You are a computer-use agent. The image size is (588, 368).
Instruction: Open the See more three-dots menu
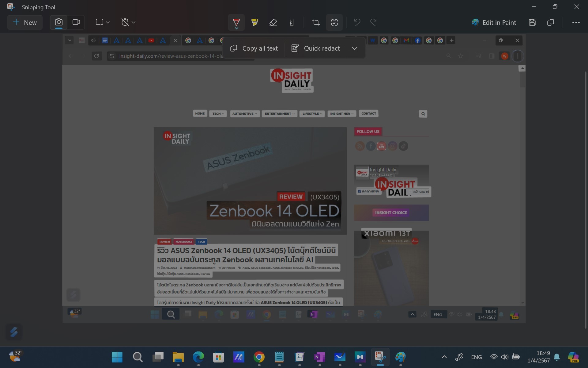pyautogui.click(x=576, y=22)
